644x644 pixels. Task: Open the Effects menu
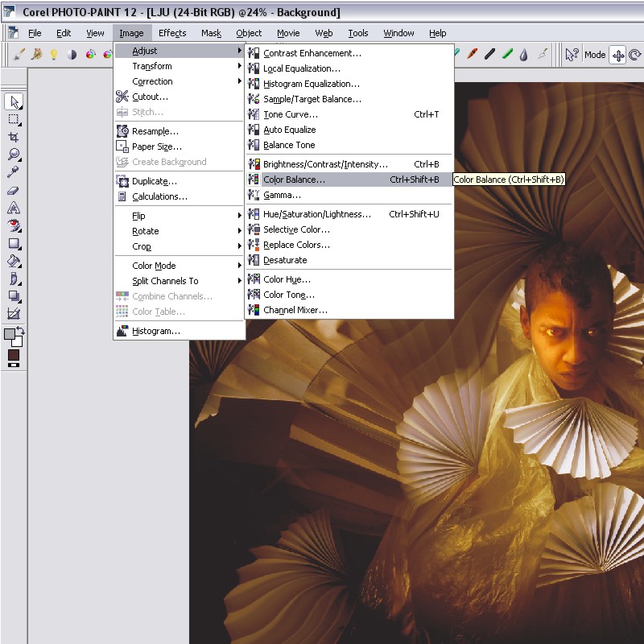coord(172,33)
